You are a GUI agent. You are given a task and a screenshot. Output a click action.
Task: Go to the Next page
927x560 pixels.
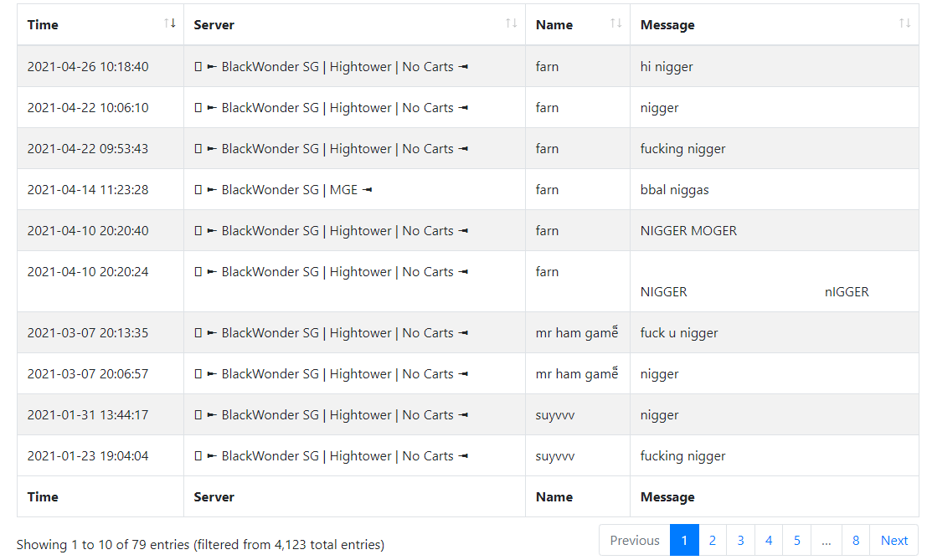click(x=894, y=540)
